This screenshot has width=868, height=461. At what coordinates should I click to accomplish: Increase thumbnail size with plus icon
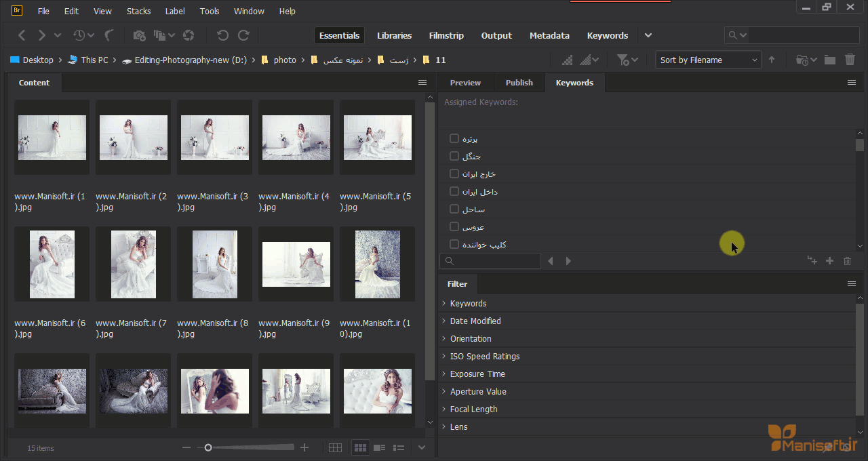click(x=304, y=447)
